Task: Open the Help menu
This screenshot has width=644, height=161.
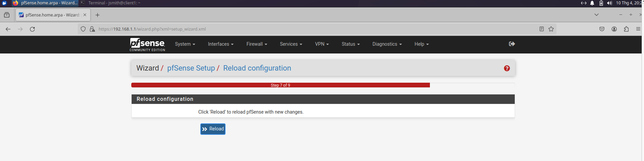Action: (421, 44)
